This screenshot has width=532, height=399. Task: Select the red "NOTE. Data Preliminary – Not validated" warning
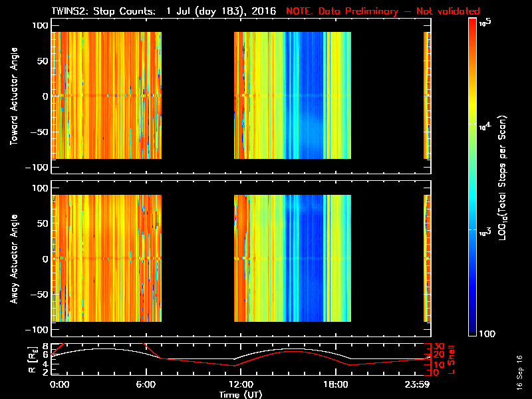tap(383, 11)
